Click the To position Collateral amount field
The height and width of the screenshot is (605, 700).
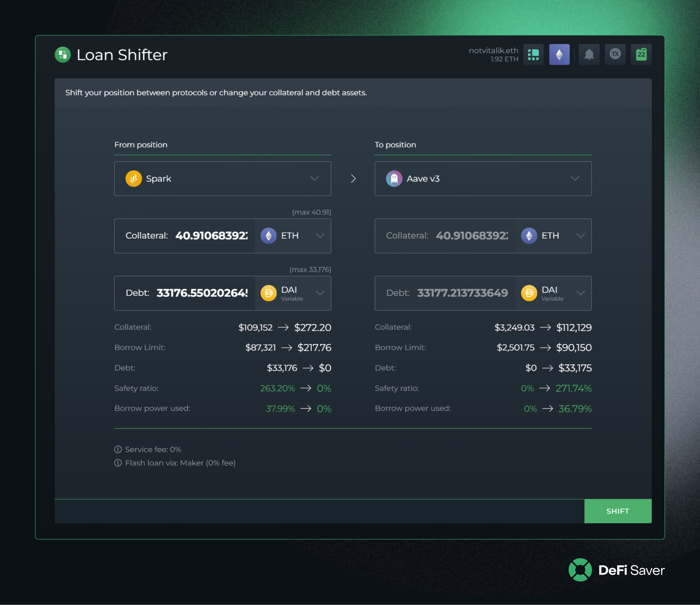[x=445, y=236]
